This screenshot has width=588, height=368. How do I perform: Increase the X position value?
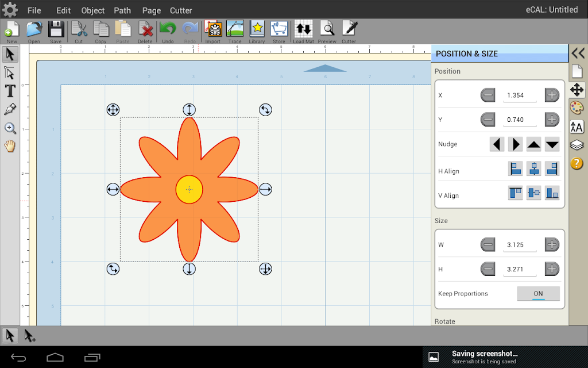click(x=552, y=95)
